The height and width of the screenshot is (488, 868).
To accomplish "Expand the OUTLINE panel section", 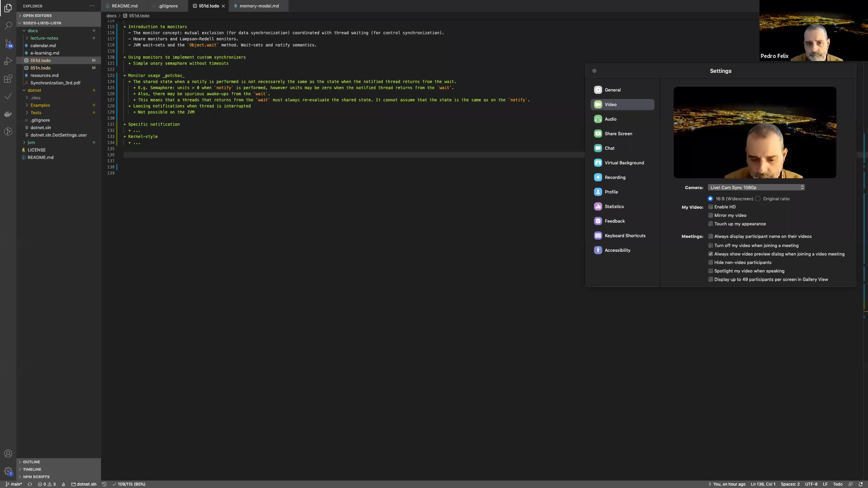I will pos(32,462).
